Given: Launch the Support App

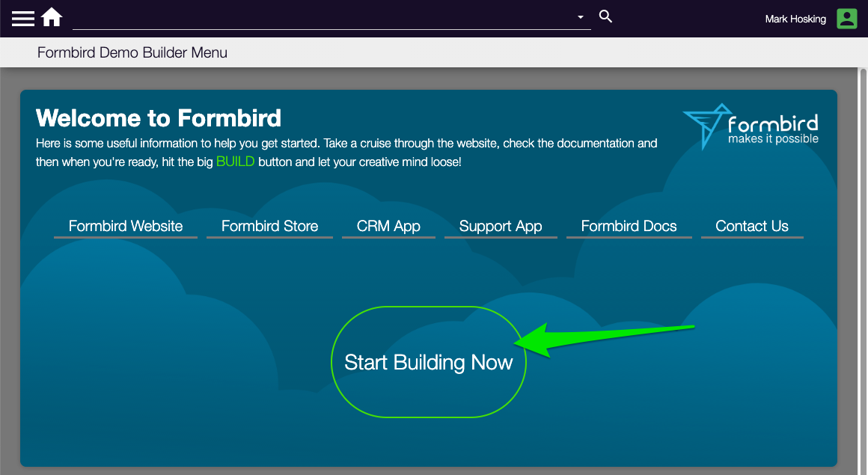Looking at the screenshot, I should (x=500, y=226).
